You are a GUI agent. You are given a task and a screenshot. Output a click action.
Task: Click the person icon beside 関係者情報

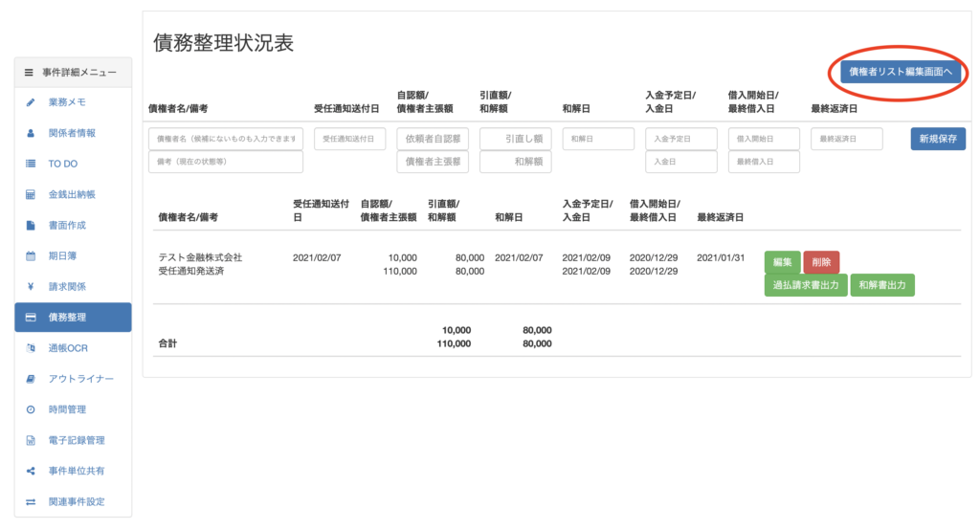(x=30, y=133)
